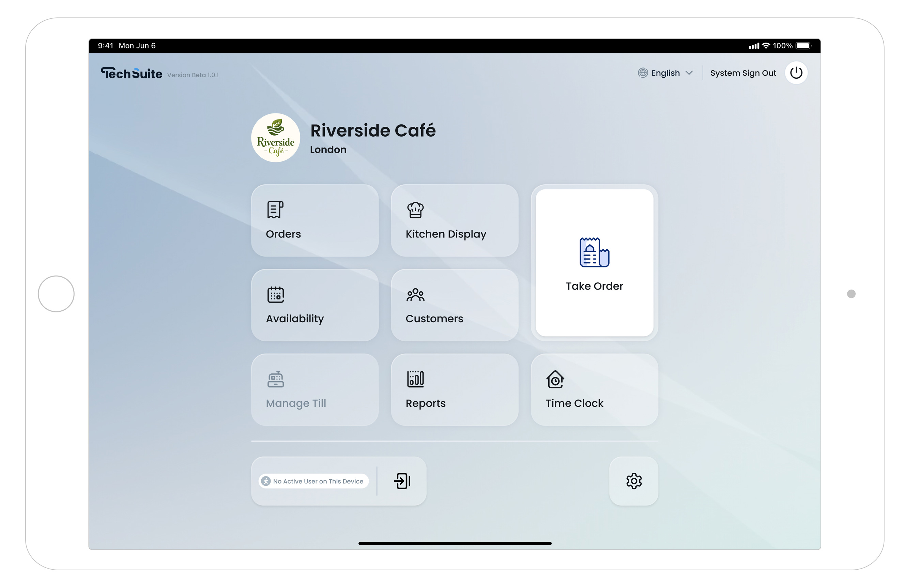
Task: Open the Availability calendar icon
Action: coord(275,294)
